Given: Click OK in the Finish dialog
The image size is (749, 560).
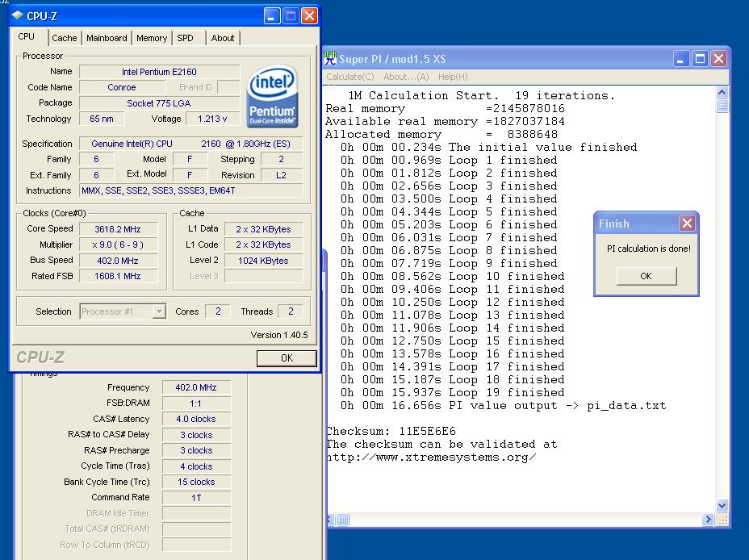Looking at the screenshot, I should pyautogui.click(x=646, y=276).
